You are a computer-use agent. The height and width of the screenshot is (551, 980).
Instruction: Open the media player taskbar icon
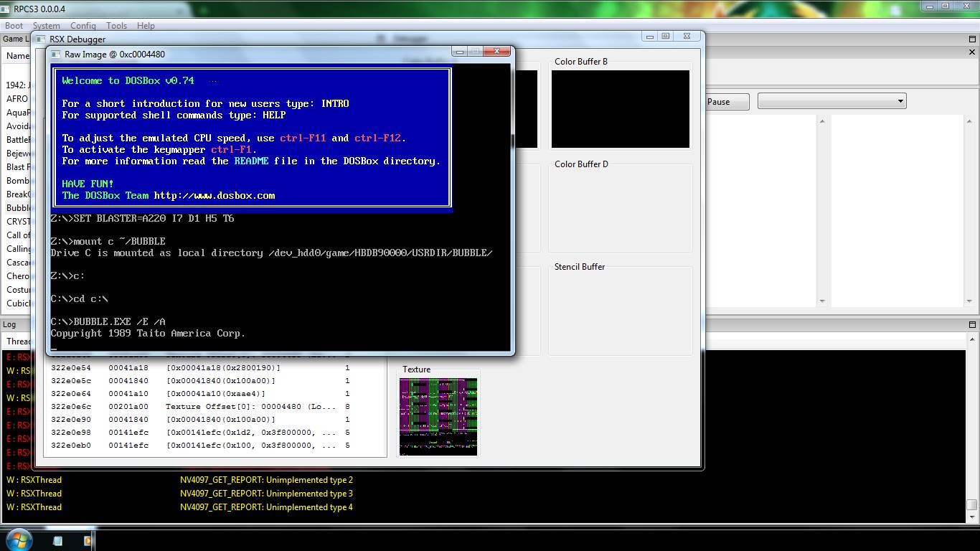[88, 540]
